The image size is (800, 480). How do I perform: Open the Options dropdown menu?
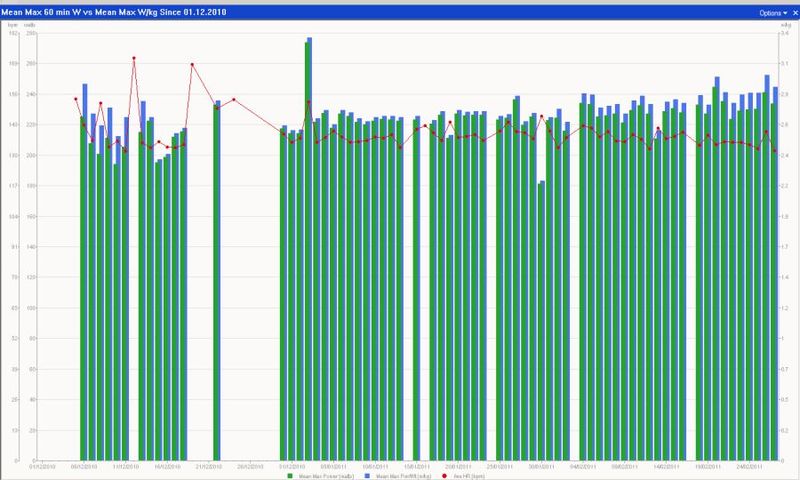click(770, 13)
